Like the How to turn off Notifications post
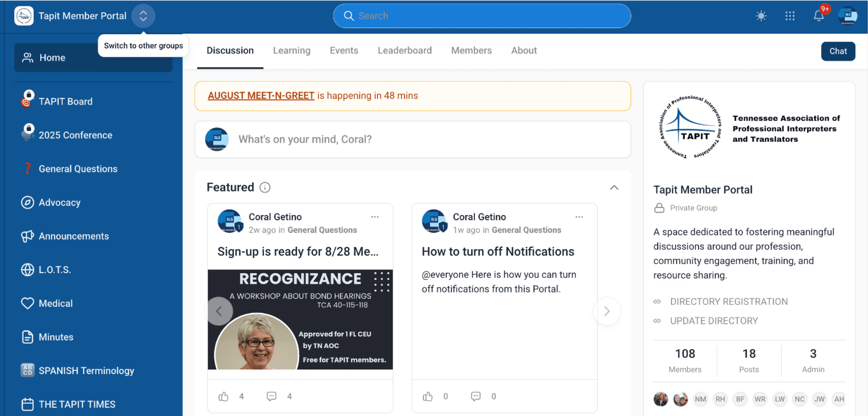 click(x=428, y=396)
